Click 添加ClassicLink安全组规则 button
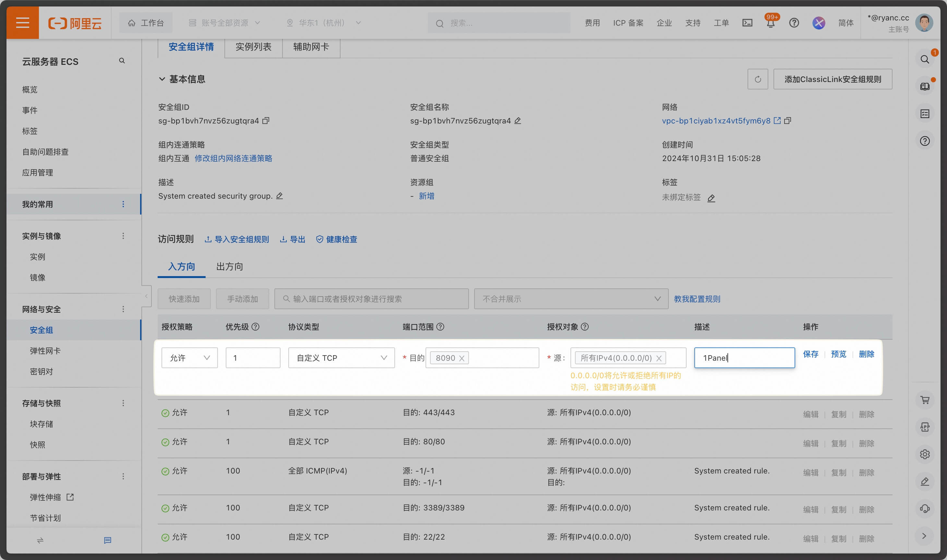Image resolution: width=947 pixels, height=560 pixels. click(832, 79)
